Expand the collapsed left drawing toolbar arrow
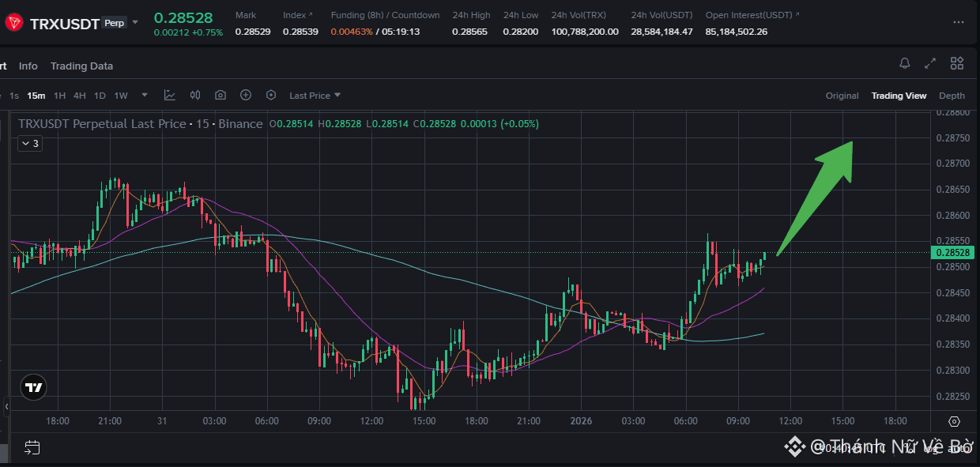This screenshot has height=467, width=980. [x=6, y=406]
